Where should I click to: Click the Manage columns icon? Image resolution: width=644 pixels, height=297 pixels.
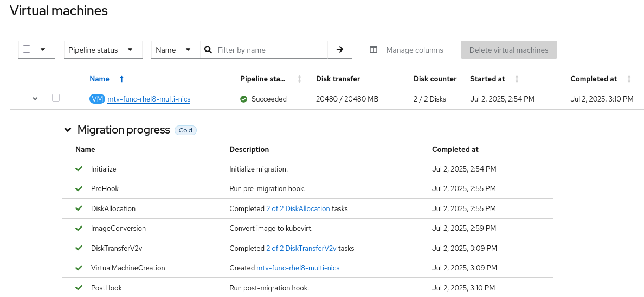coord(373,50)
